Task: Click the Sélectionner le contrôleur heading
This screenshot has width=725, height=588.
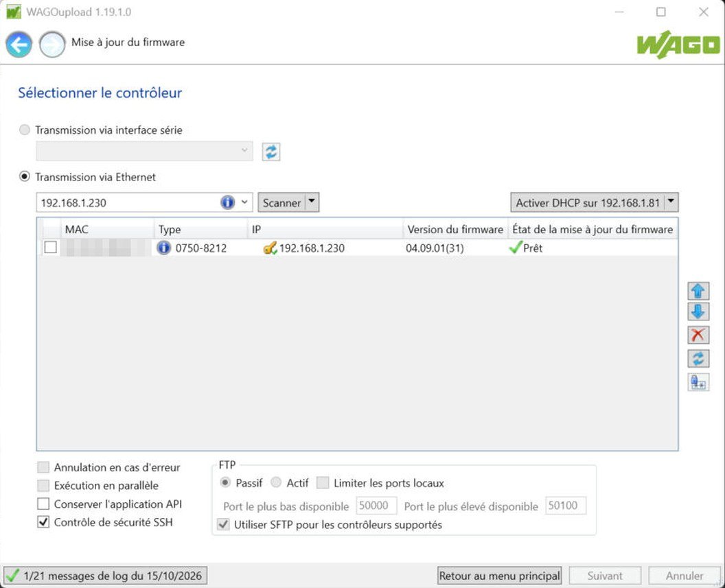Action: (x=100, y=93)
